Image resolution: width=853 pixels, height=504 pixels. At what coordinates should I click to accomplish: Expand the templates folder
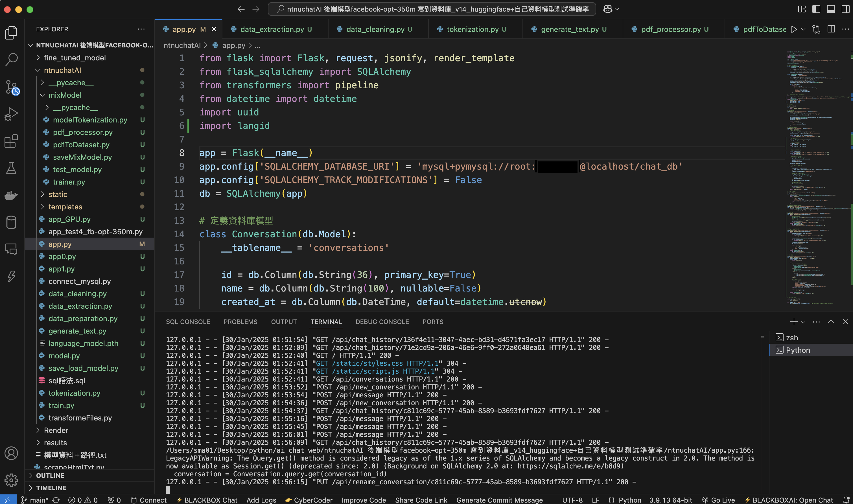coord(65,207)
